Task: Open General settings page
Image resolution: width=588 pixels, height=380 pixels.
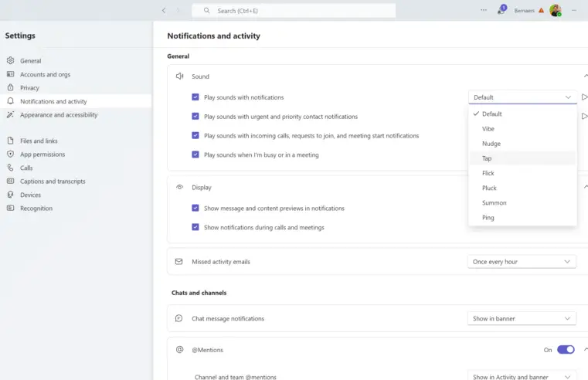Action: tap(76, 60)
